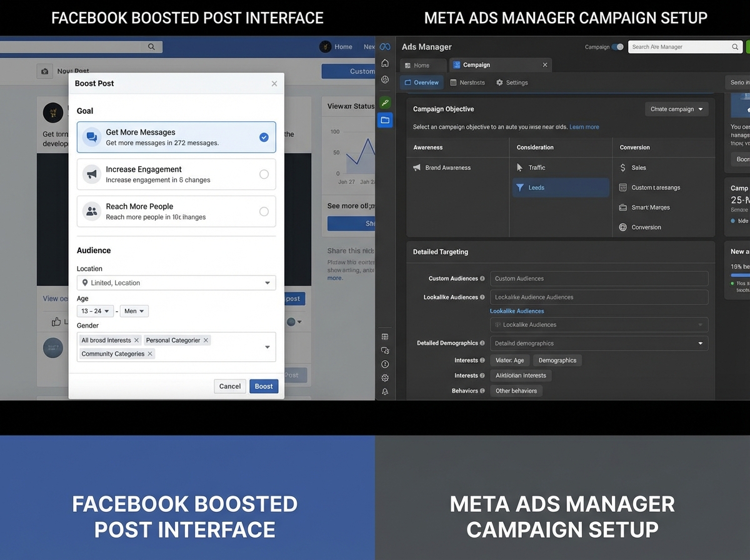
Task: Open the Ads Reporting globe icon in sidebar
Action: click(x=385, y=79)
